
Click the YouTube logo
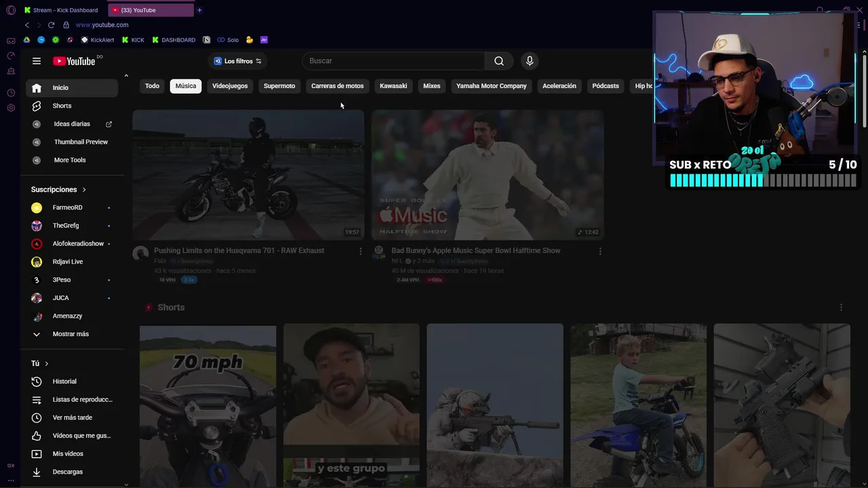74,61
